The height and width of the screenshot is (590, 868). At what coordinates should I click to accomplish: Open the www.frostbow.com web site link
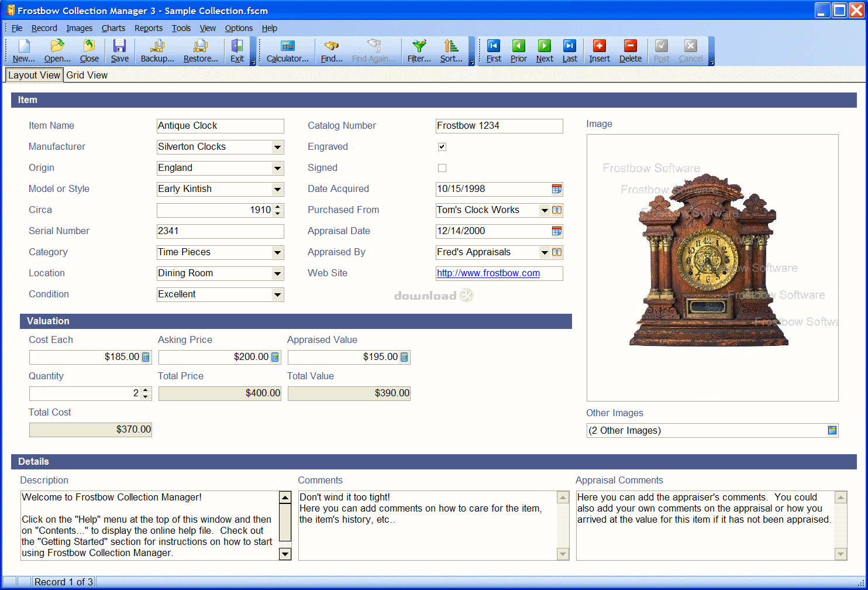(x=488, y=273)
